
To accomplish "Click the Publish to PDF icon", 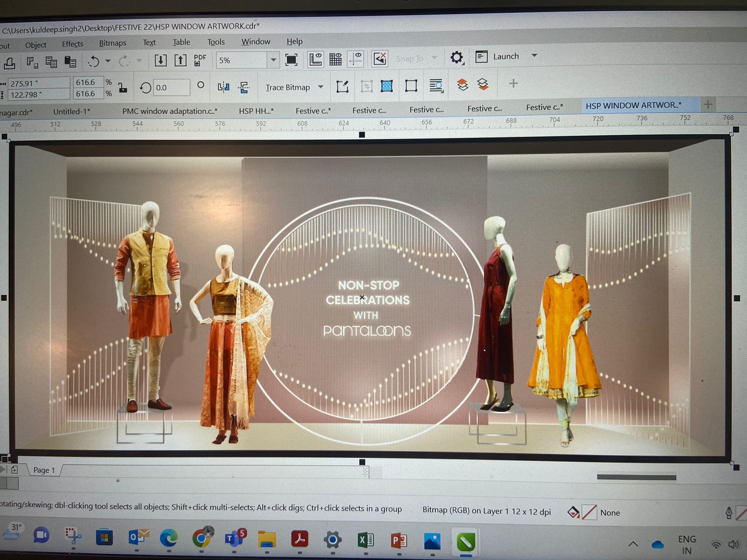I will point(200,60).
